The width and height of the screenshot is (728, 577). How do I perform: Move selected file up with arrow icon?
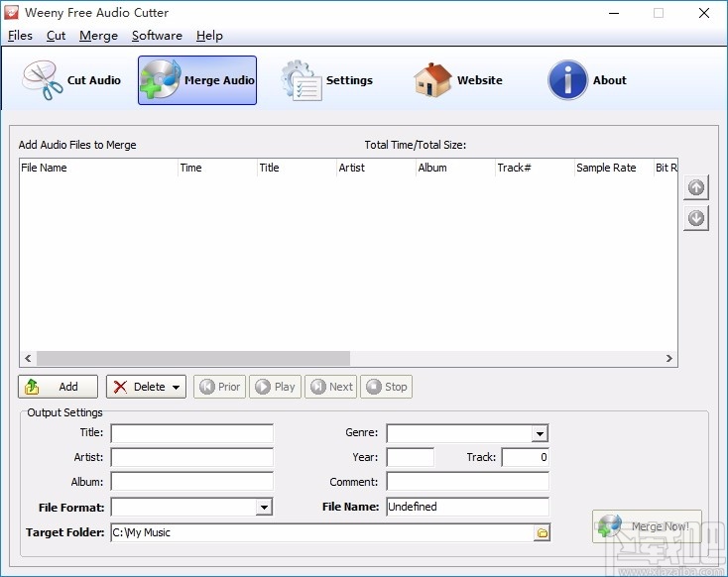696,187
